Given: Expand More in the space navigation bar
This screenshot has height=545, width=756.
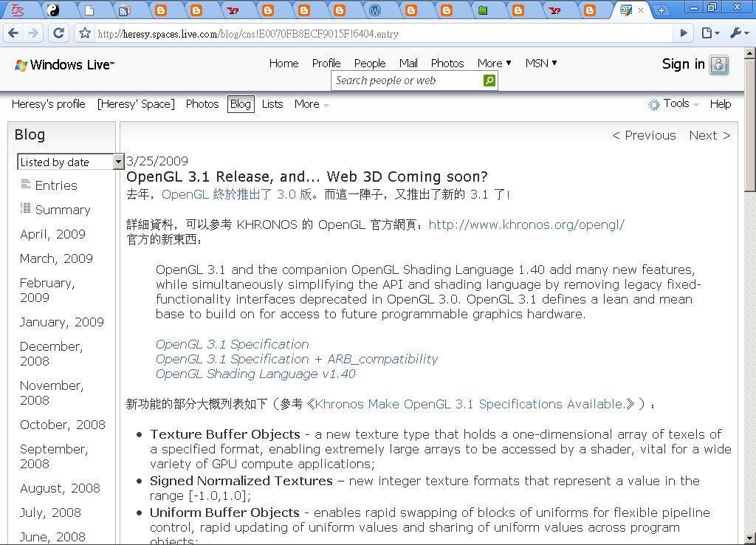Looking at the screenshot, I should coord(312,104).
